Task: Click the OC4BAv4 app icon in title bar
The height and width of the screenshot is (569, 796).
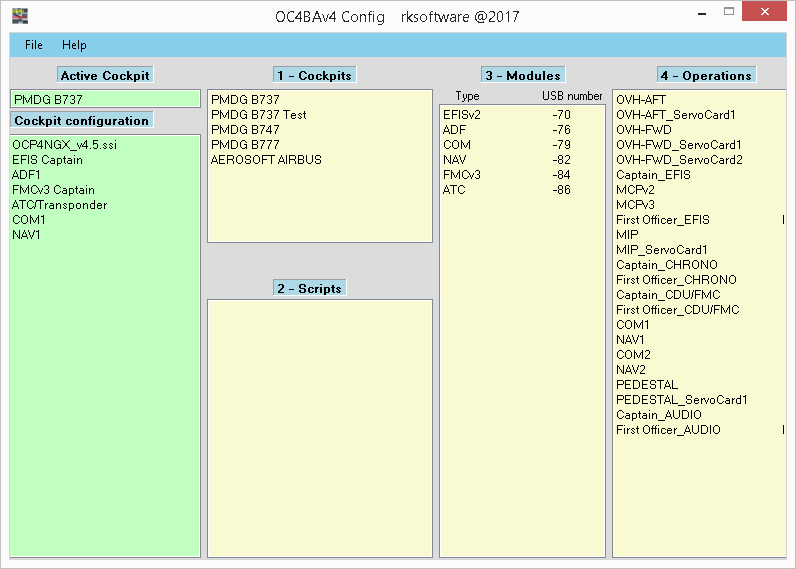Action: (20, 16)
